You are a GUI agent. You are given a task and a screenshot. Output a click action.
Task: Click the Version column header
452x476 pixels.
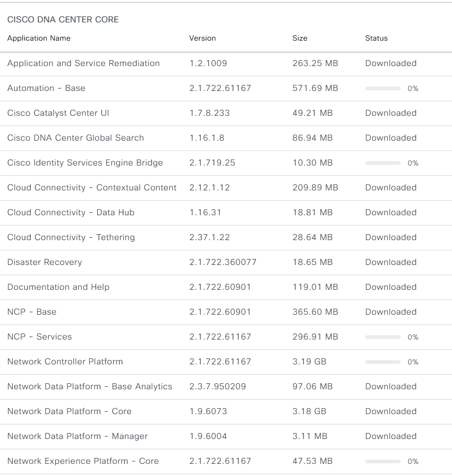tap(202, 38)
